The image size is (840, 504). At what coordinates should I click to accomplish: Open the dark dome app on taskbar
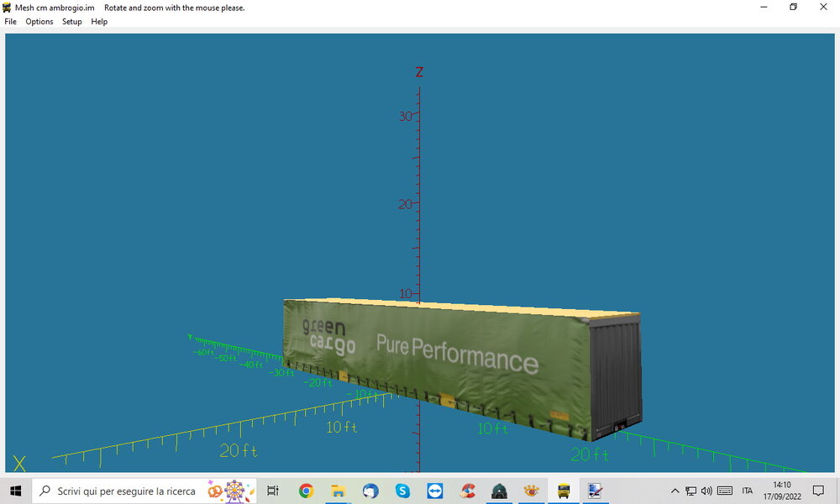pyautogui.click(x=499, y=491)
